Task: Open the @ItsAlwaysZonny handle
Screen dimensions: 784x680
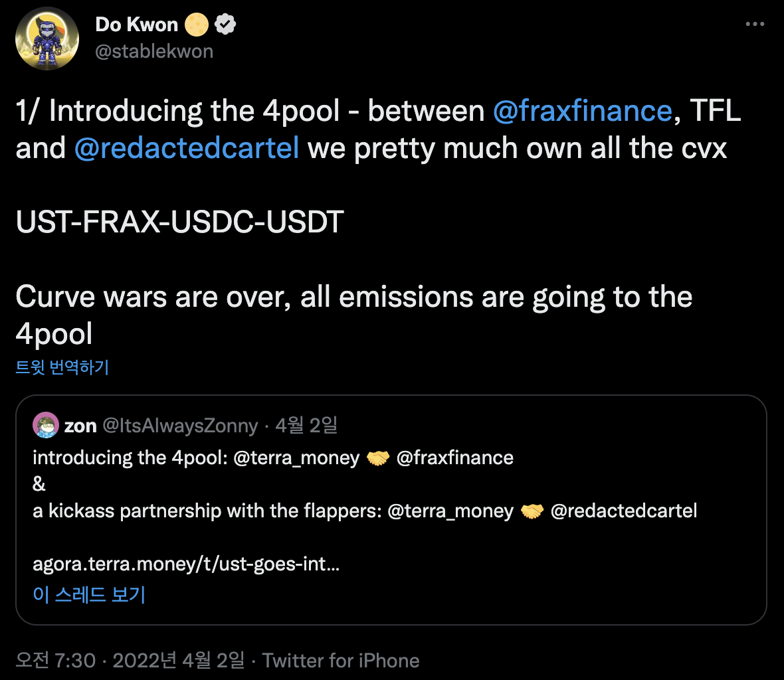Action: [x=180, y=426]
